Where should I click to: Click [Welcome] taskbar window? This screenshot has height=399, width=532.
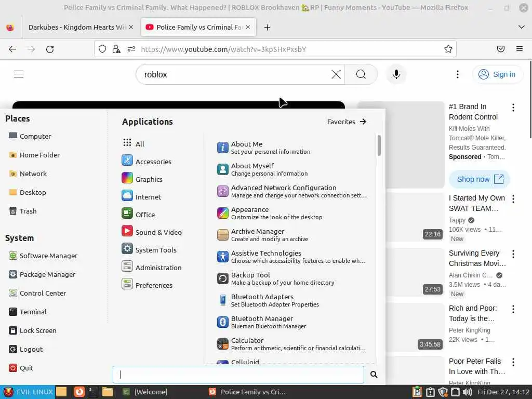point(145,392)
